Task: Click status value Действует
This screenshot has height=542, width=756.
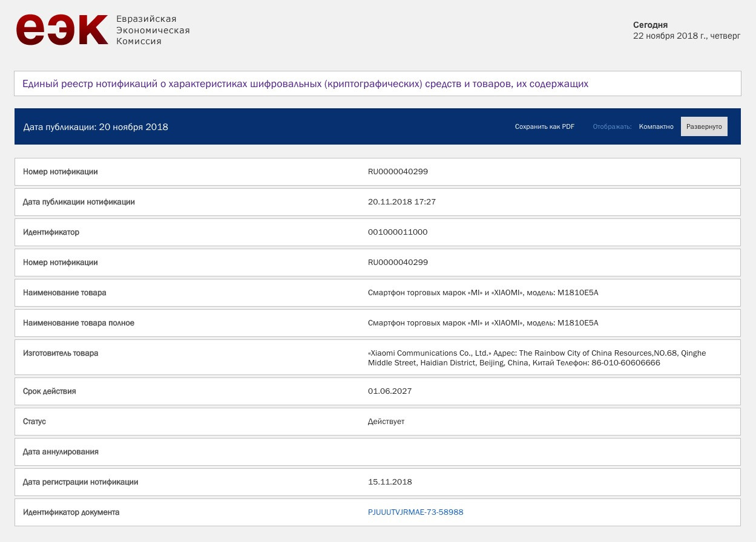Action: click(386, 422)
